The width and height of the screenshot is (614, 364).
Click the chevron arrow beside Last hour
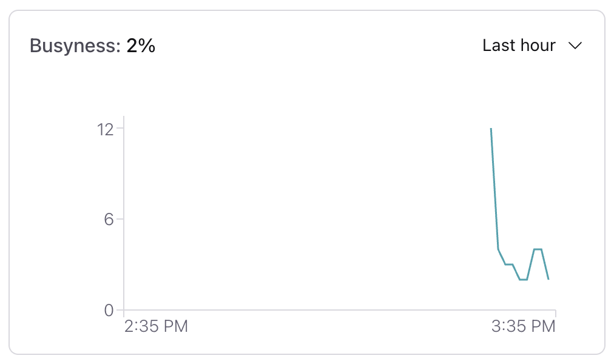tap(575, 45)
